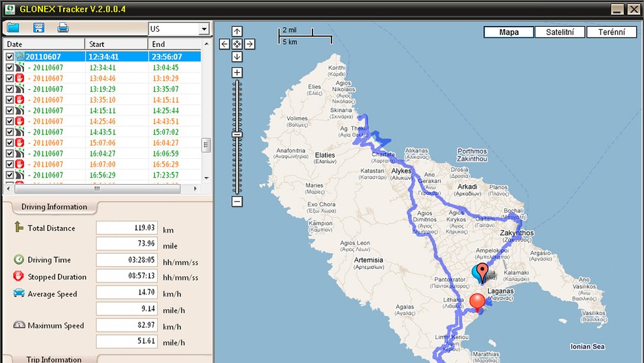The height and width of the screenshot is (363, 644).
Task: Zoom out the map with the minus button
Action: (237, 202)
